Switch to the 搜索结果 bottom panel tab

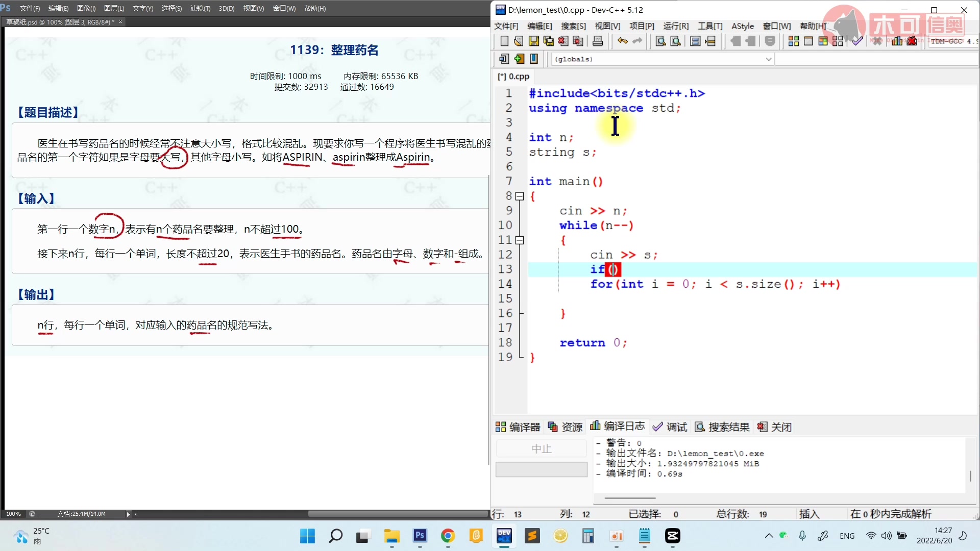pos(722,427)
